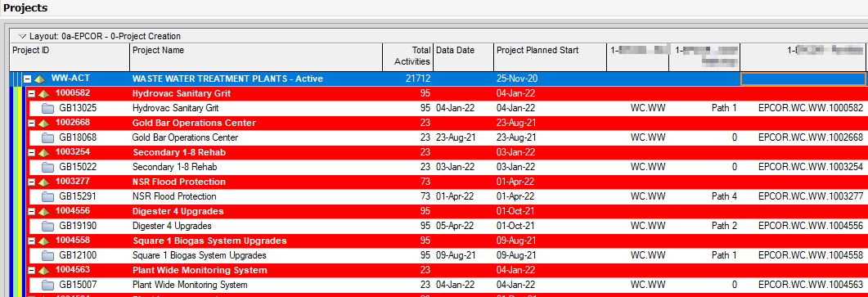The height and width of the screenshot is (297, 868).
Task: Click the WASTE WATER TREATMENT PLANTS - Active name
Action: pos(227,79)
